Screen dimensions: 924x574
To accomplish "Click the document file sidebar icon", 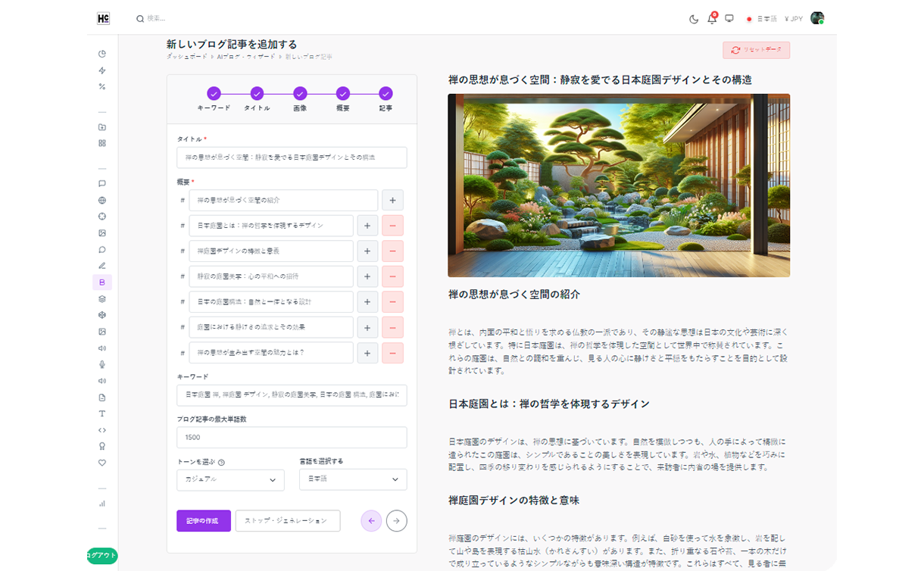I will (x=102, y=398).
